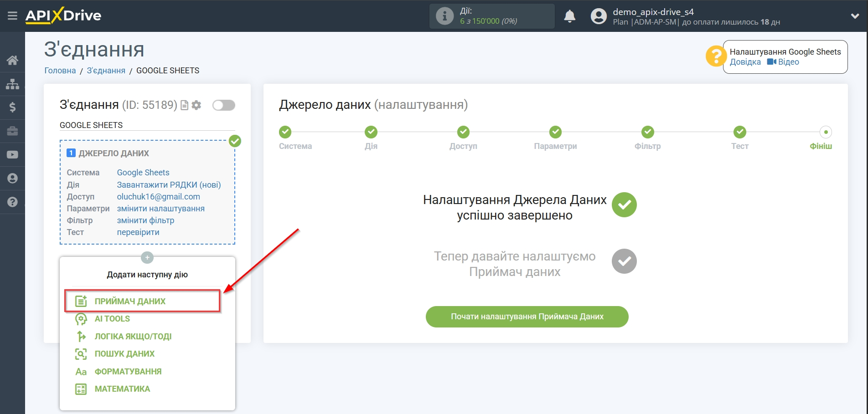Select ЛОГІКА ЯКЩО/ТОДІ menu item
Image resolution: width=868 pixels, height=414 pixels.
133,337
